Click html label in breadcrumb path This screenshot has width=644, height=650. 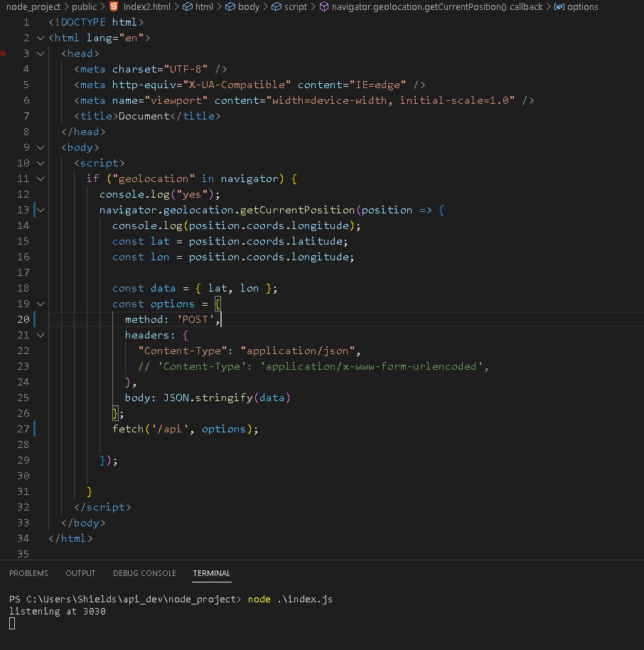click(204, 7)
